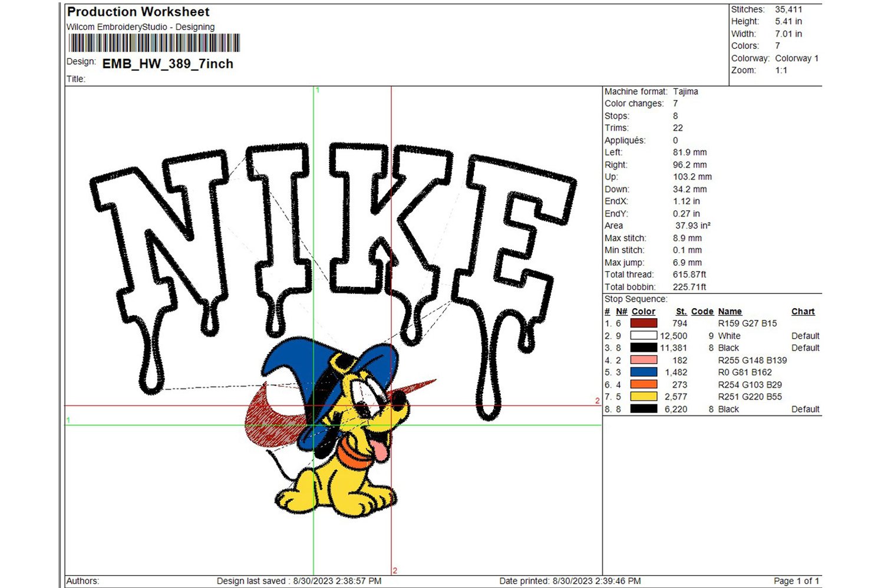Select the color name 'R0 G81 B162'
Screen dimensions: 884x588
point(745,372)
